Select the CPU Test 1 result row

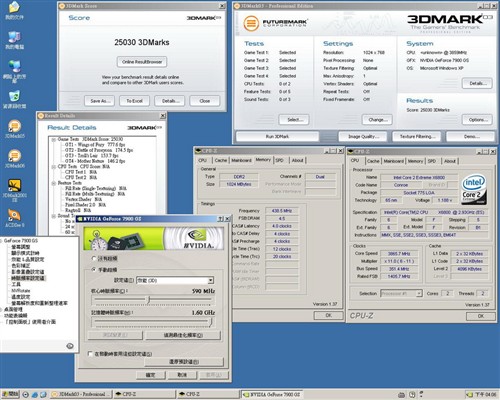coord(81,172)
